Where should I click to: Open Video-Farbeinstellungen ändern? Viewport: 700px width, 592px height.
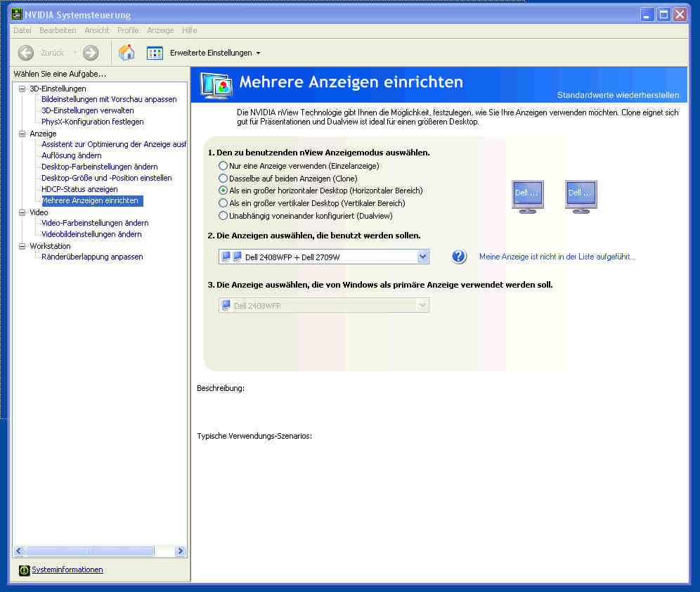(95, 223)
